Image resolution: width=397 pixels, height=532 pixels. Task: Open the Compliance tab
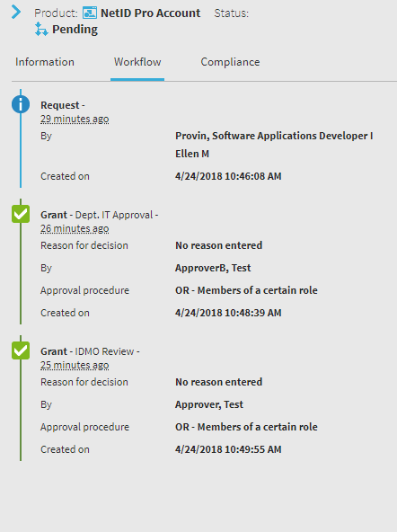pos(230,62)
